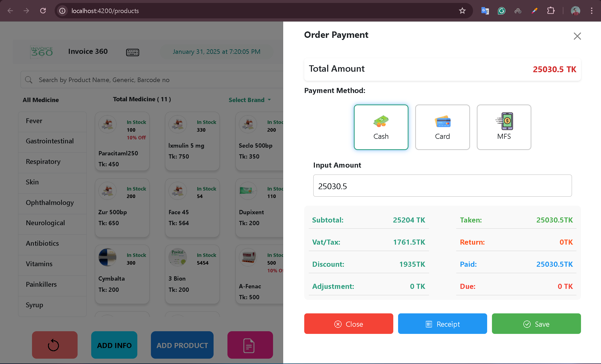Open the Receipt button
The image size is (601, 364).
coord(442,324)
